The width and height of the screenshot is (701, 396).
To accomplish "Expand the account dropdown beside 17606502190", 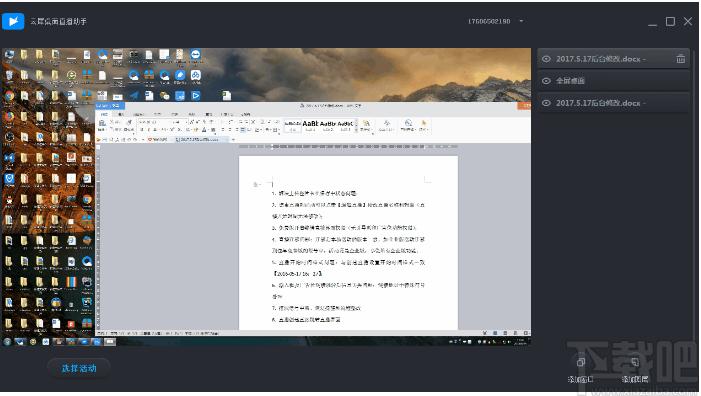I will click(521, 21).
